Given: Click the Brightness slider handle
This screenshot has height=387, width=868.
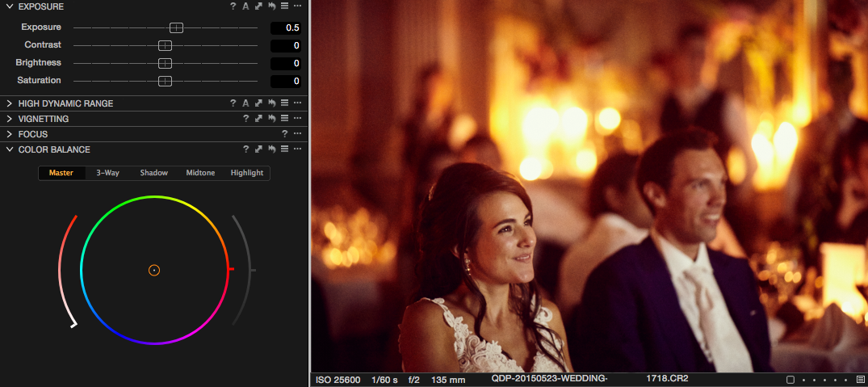Looking at the screenshot, I should pos(165,63).
